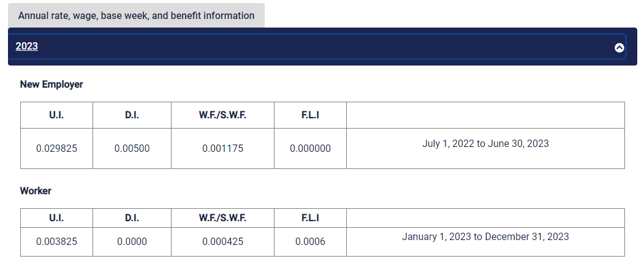Select New Employer W.F./S.W.F. rate 0.001175

[222, 148]
